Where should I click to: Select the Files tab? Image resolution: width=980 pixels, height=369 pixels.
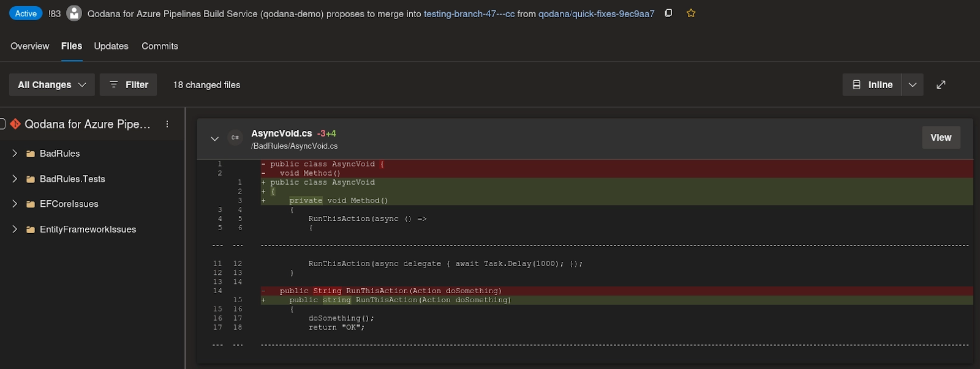click(x=72, y=46)
